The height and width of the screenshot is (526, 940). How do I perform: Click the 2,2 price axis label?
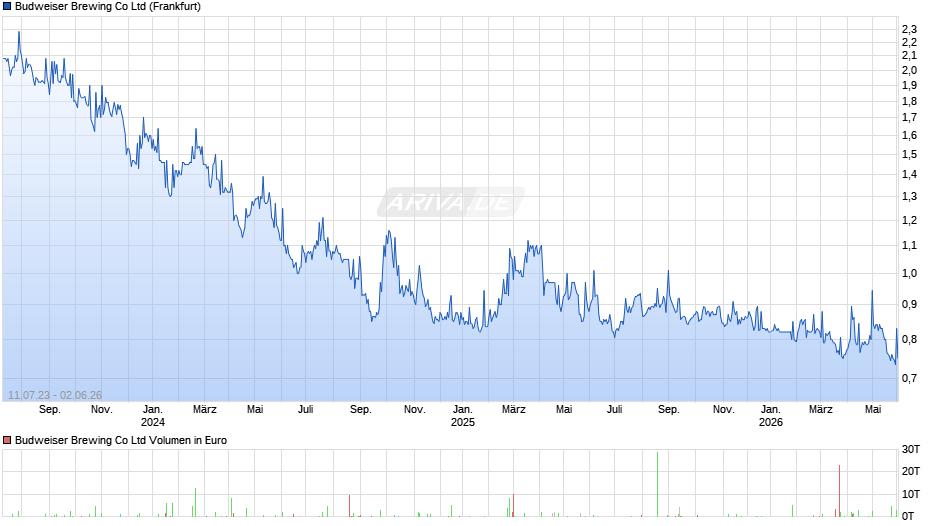909,42
